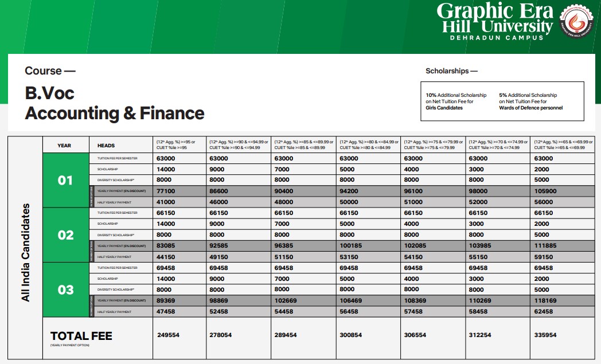
Task: Click year 03 yearly payment 108369
Action: point(415,301)
